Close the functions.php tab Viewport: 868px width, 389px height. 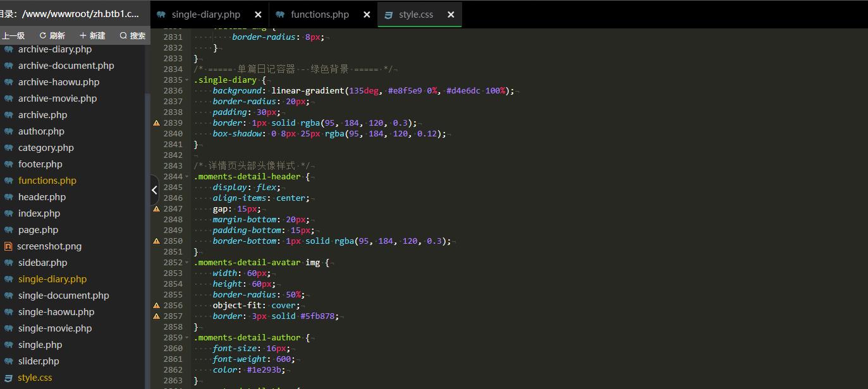click(367, 15)
